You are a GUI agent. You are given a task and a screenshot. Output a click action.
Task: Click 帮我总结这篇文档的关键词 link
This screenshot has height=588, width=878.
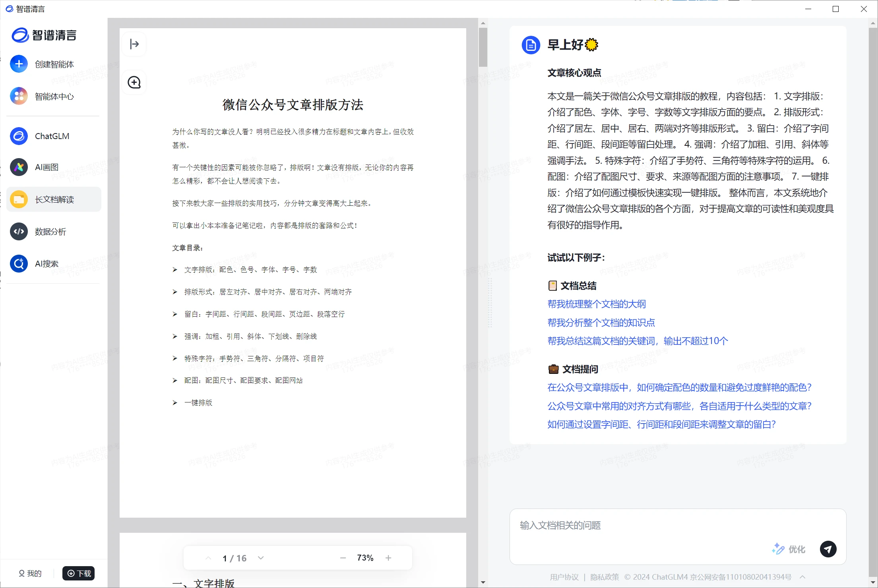[638, 341]
